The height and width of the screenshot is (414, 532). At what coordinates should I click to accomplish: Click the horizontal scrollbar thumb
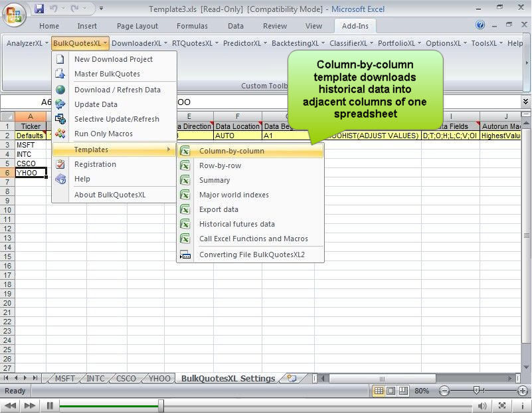tap(383, 378)
